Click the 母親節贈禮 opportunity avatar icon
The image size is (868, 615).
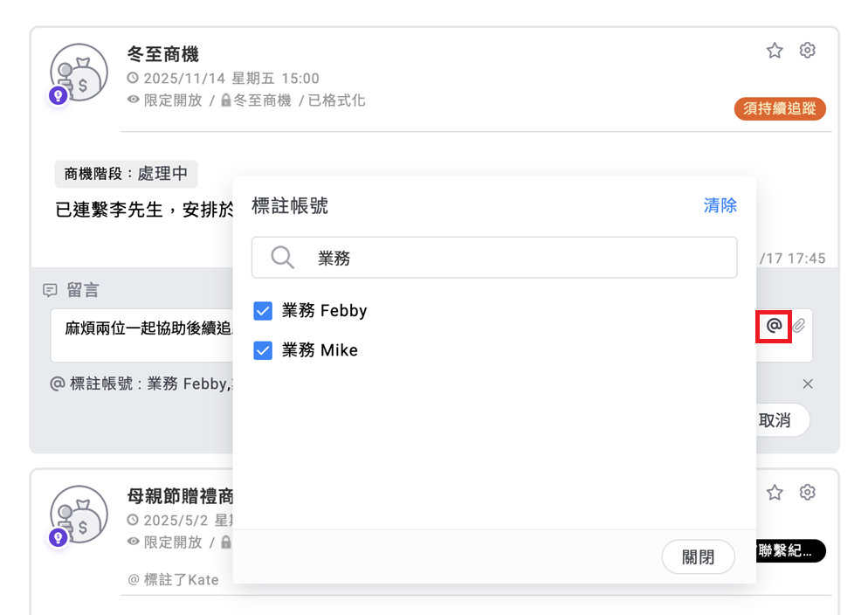[x=79, y=515]
